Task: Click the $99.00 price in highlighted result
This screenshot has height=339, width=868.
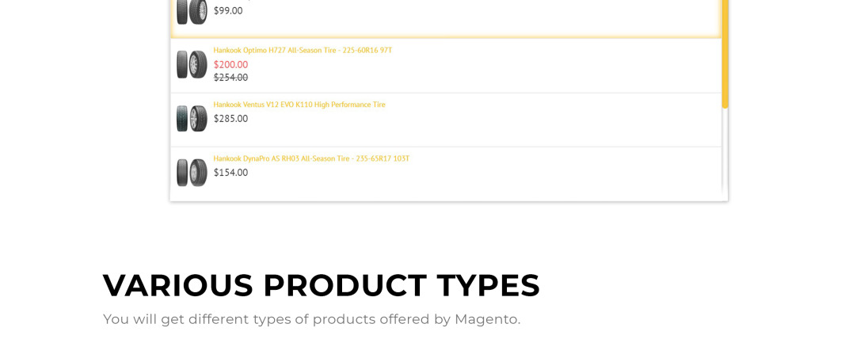Action: 228,11
